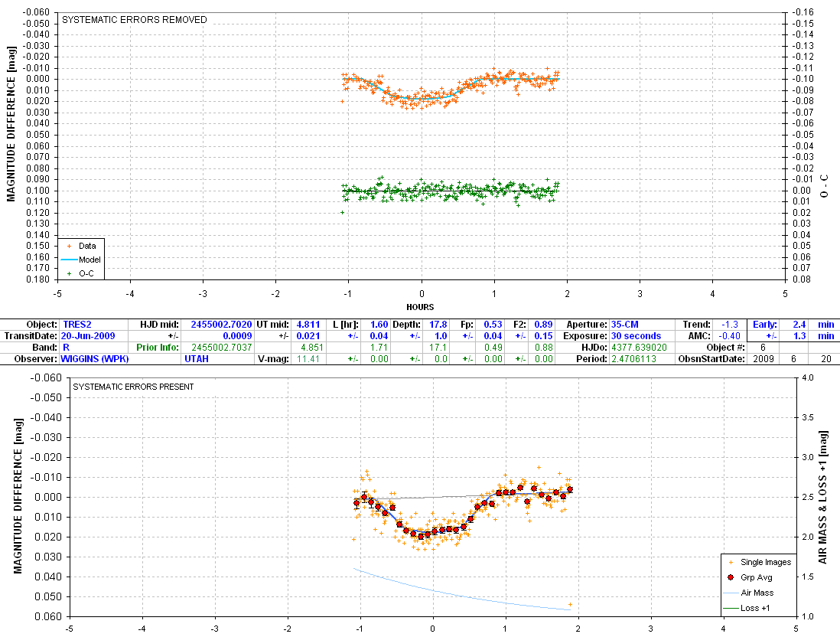Select the Air Mass legend line
The width and height of the screenshot is (840, 637).
(x=731, y=593)
